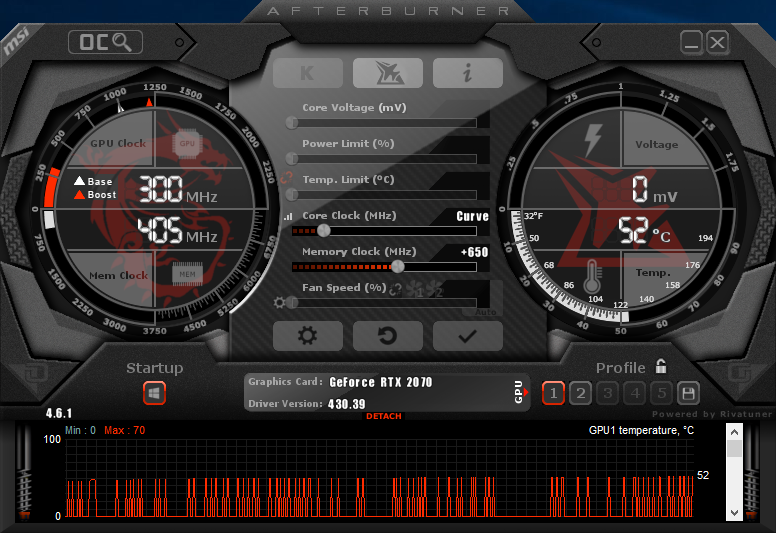Click the 4.6.1 version number

pos(59,413)
